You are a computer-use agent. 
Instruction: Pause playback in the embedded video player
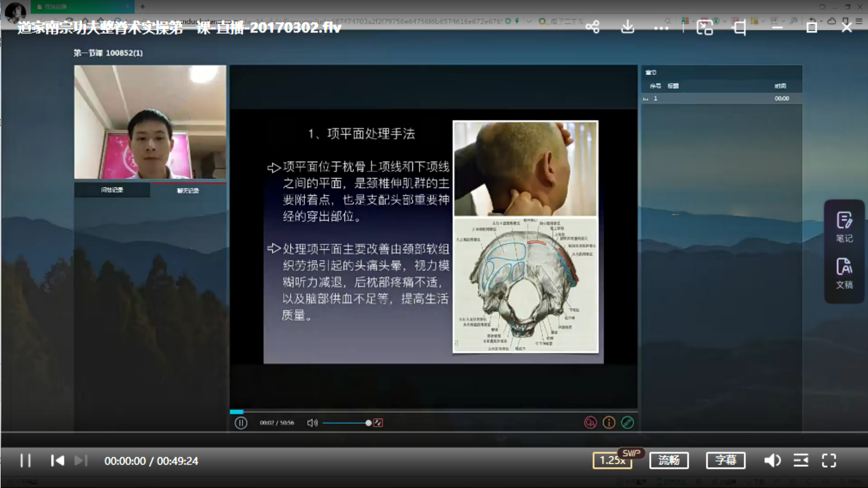241,422
